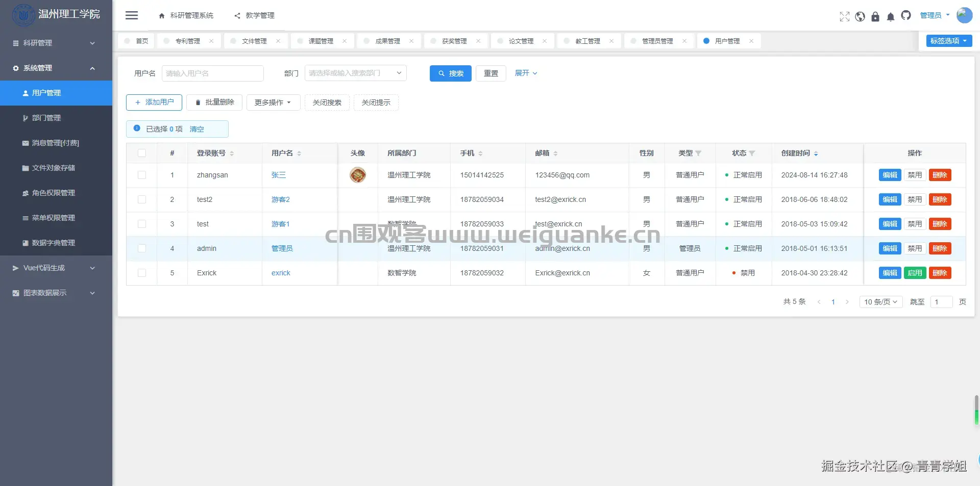The height and width of the screenshot is (486, 980).
Task: Expand the 图表数据展示 sidebar menu
Action: [x=56, y=293]
